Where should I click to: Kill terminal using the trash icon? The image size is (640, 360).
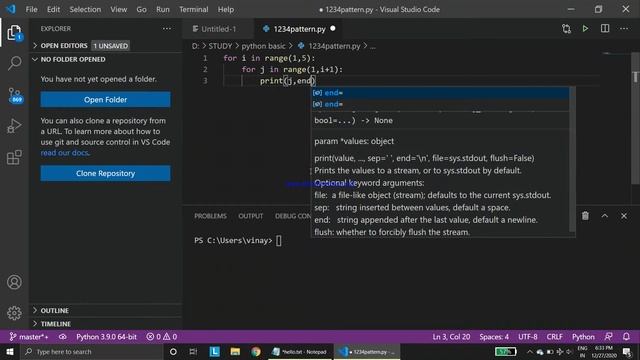tap(585, 216)
